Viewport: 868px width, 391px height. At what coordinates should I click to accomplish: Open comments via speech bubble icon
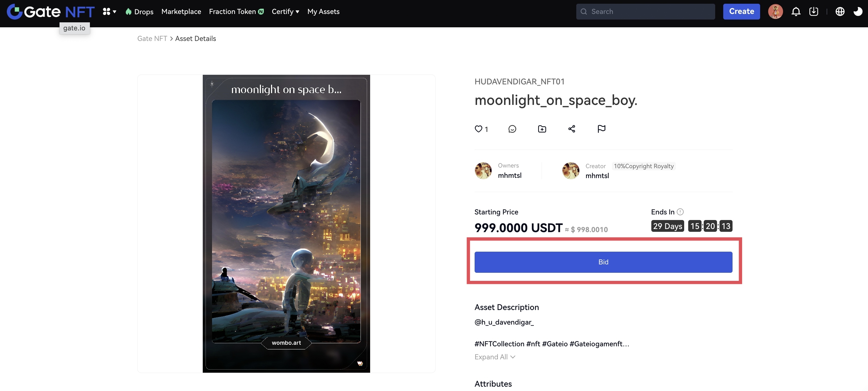(x=512, y=129)
